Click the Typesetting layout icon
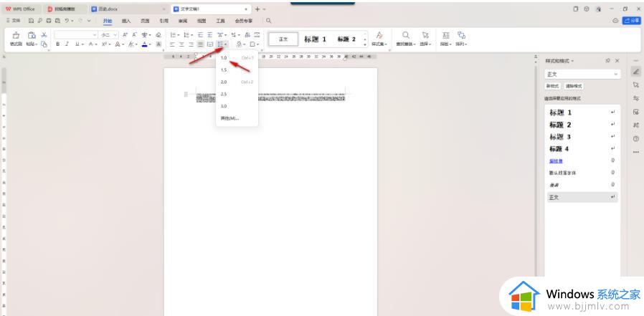The width and height of the screenshot is (644, 316). point(446,35)
